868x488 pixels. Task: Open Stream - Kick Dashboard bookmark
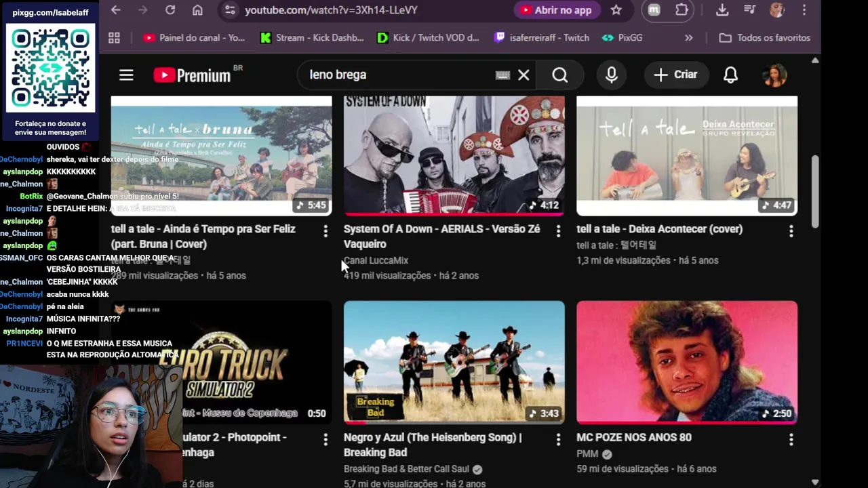[313, 38]
